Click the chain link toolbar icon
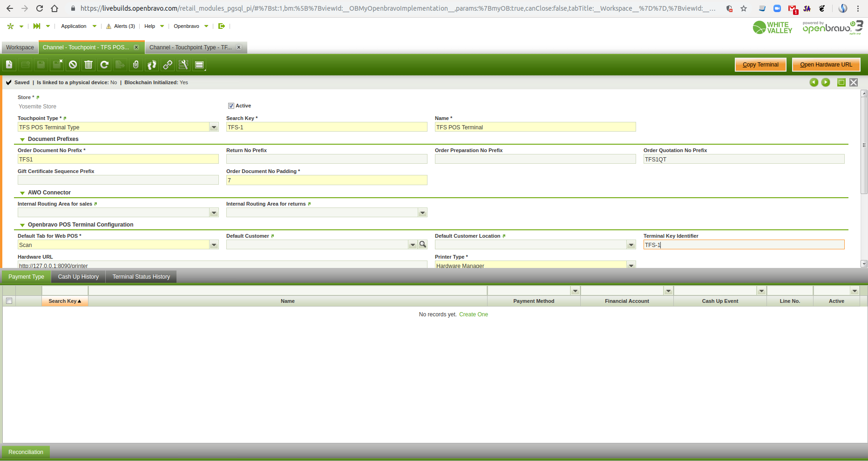 pos(168,65)
